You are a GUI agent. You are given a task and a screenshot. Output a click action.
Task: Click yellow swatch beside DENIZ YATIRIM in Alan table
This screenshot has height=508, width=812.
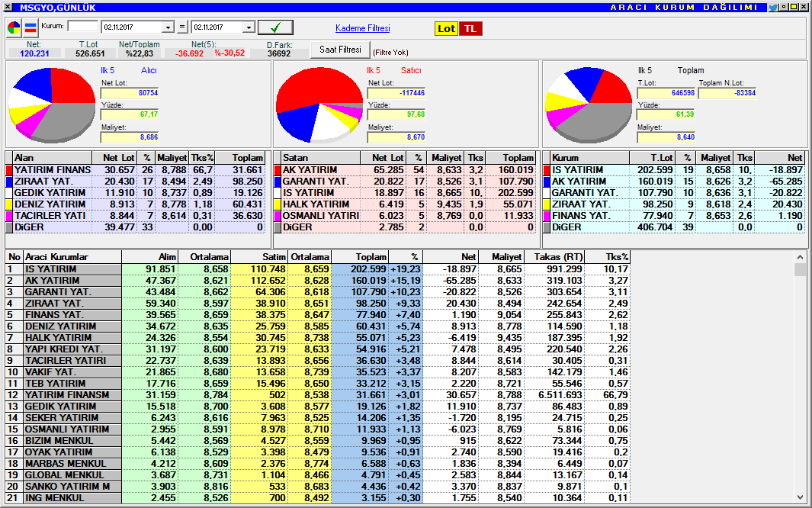(9, 204)
